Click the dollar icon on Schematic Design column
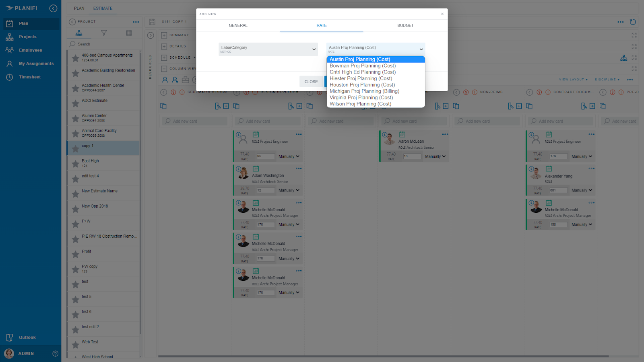Screen dimensions: 644x362 click(173, 92)
